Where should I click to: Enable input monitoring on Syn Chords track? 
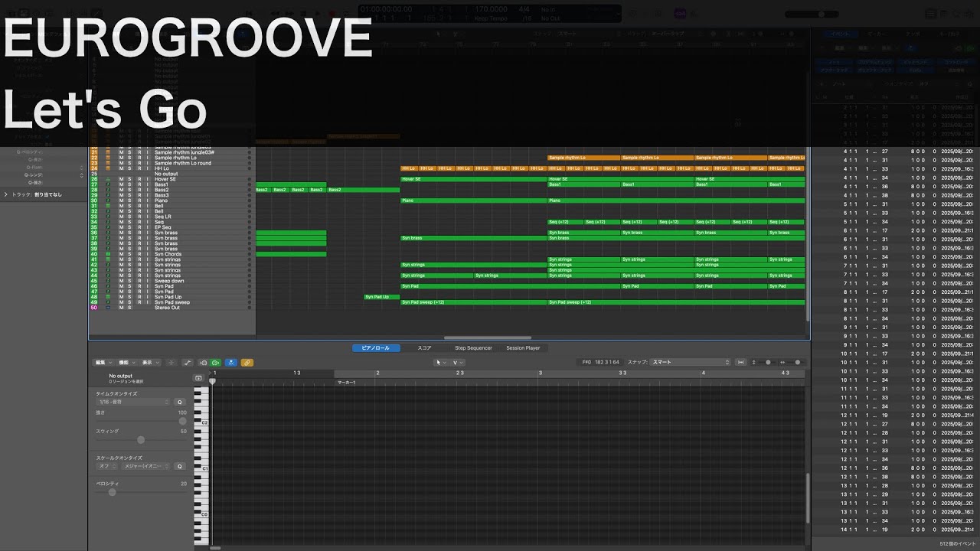[x=147, y=254]
